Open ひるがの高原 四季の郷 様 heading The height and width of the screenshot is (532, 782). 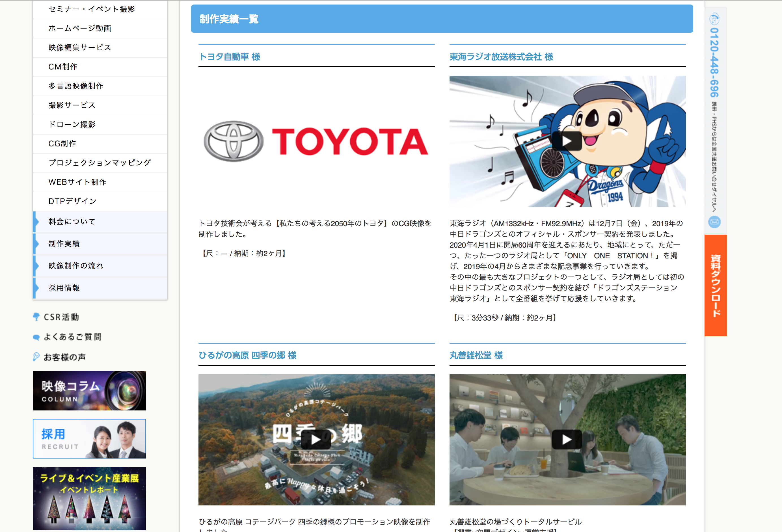(x=248, y=355)
